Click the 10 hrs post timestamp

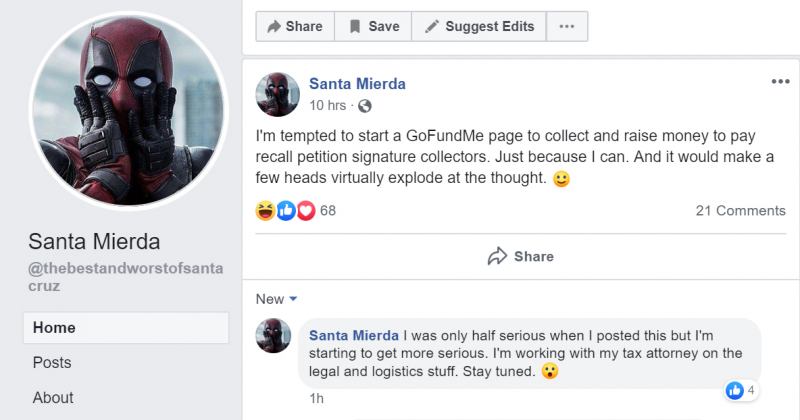(328, 105)
